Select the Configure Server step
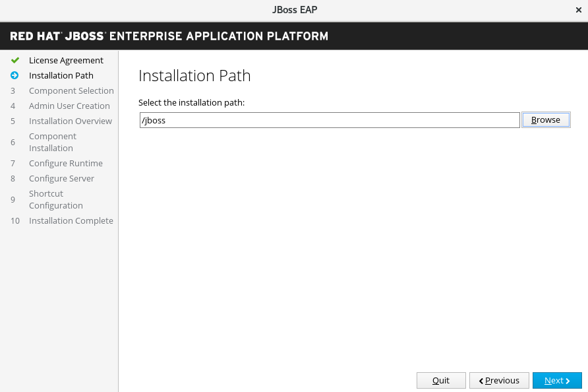This screenshot has height=392, width=588. coord(61,179)
